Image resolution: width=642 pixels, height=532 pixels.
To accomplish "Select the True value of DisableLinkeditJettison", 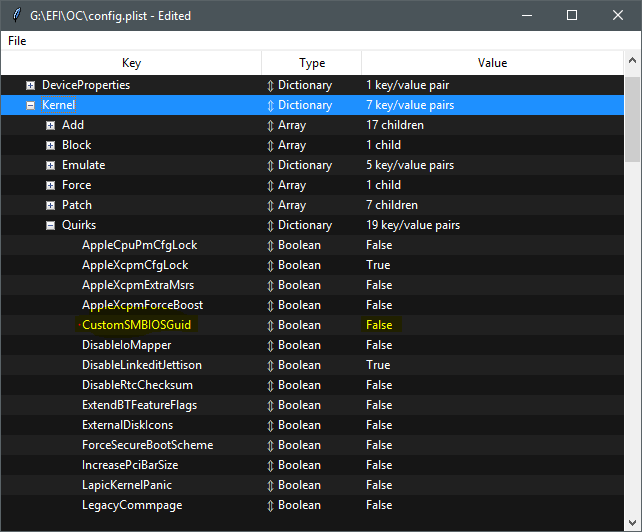I will click(378, 365).
